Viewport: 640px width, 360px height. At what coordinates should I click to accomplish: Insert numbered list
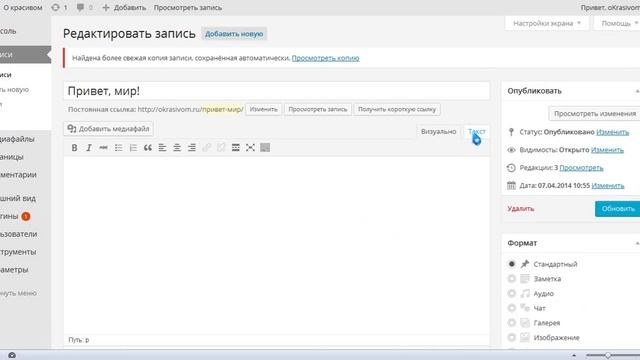[133, 148]
